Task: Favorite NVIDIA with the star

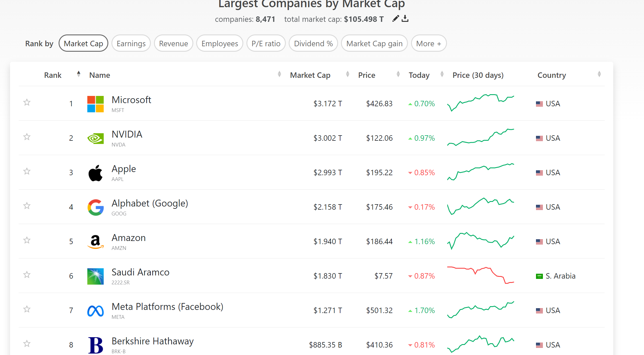Action: (x=27, y=137)
